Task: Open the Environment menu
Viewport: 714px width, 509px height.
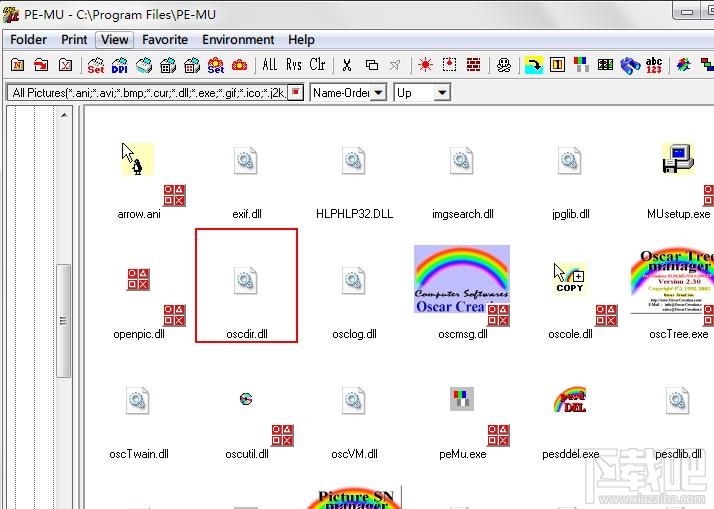Action: [238, 40]
